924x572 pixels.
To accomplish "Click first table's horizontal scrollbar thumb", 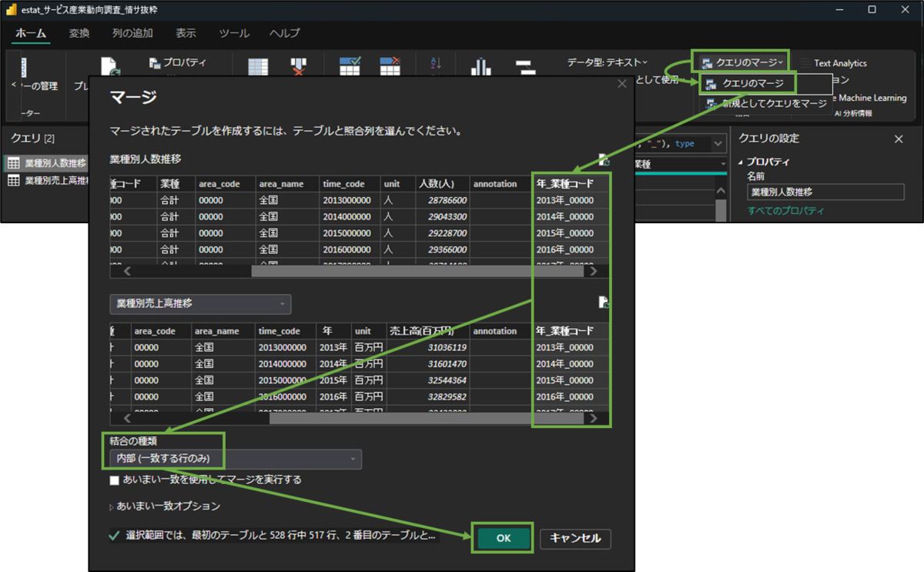I will point(417,271).
